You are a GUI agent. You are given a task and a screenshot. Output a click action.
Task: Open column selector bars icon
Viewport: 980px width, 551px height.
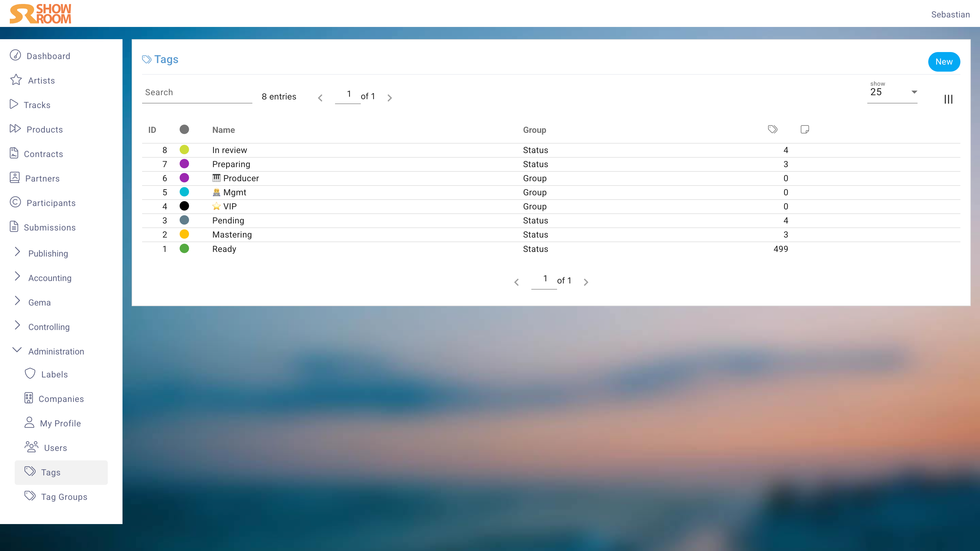[x=948, y=99]
